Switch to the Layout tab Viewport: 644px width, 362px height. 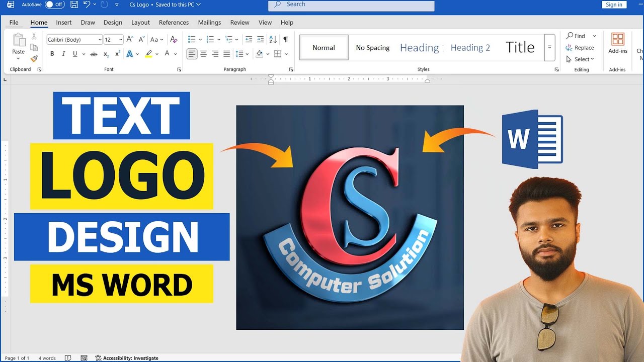(x=140, y=23)
